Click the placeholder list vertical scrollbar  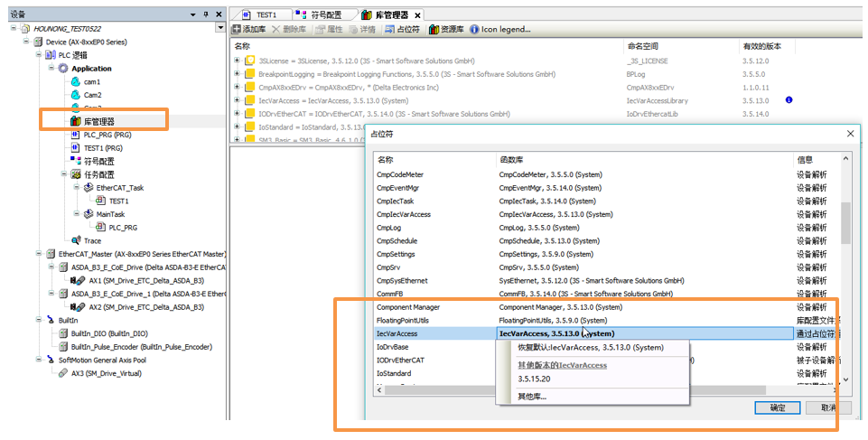pos(845,224)
